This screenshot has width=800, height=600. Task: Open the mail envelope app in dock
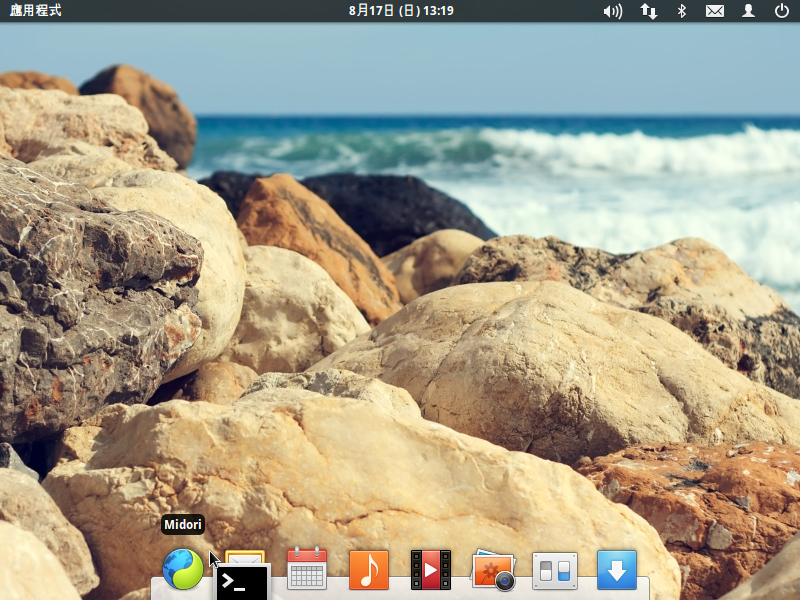(x=245, y=557)
